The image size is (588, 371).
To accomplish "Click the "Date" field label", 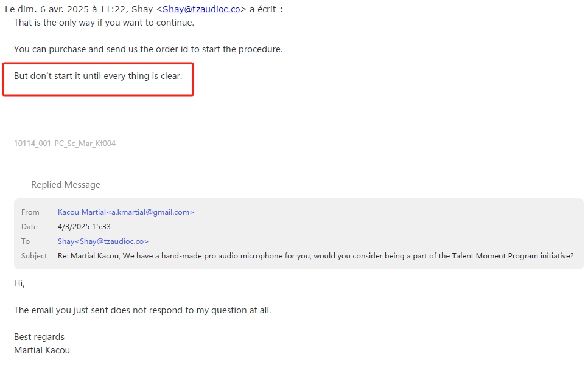I will pos(29,227).
